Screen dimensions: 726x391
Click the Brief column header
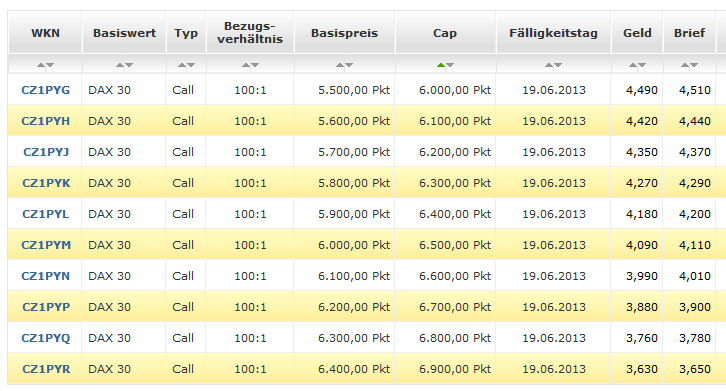pyautogui.click(x=689, y=33)
